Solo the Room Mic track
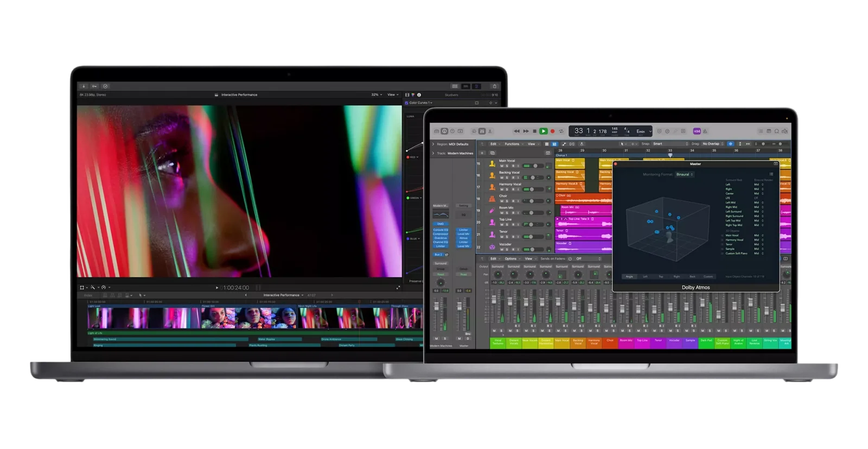Screen dimensions: 868x449 (507, 213)
